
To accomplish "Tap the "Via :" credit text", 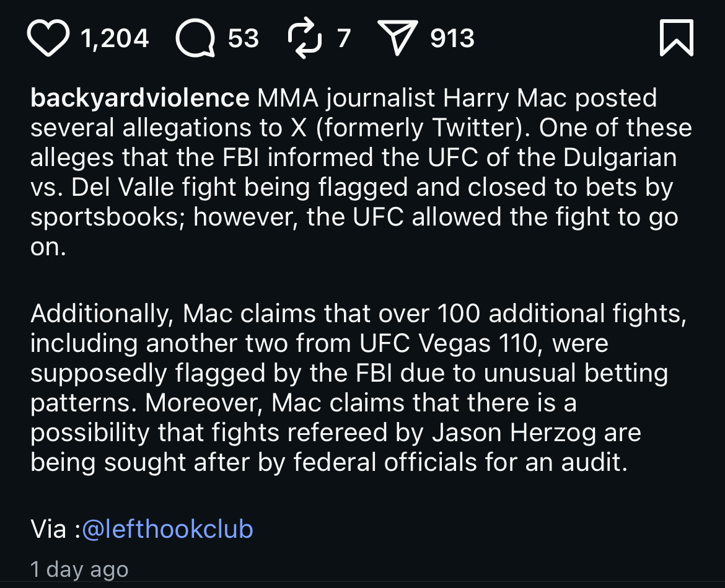I will point(55,529).
